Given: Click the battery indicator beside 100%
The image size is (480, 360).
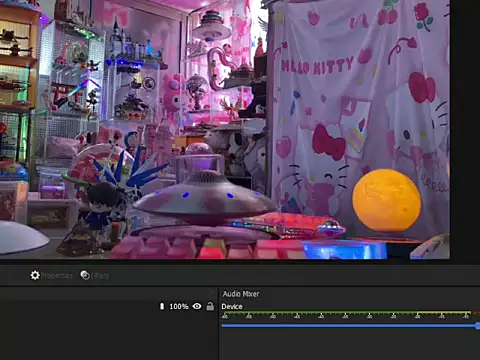Looking at the screenshot, I should [x=162, y=306].
